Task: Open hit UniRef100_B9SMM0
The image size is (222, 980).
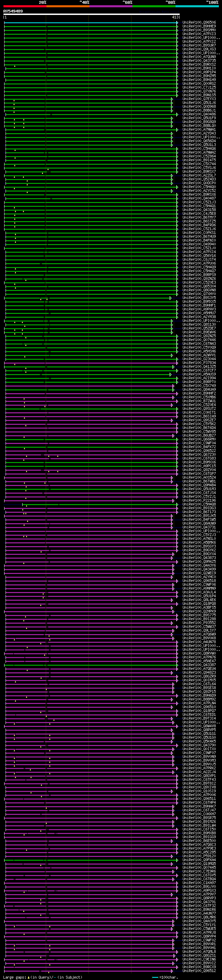Action: click(199, 31)
